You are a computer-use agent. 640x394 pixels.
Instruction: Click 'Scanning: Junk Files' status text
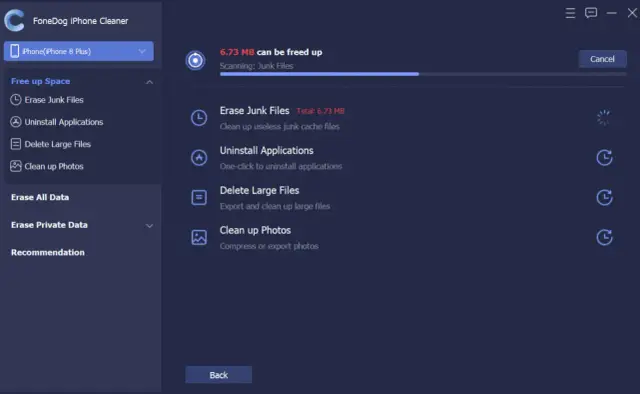coord(256,66)
